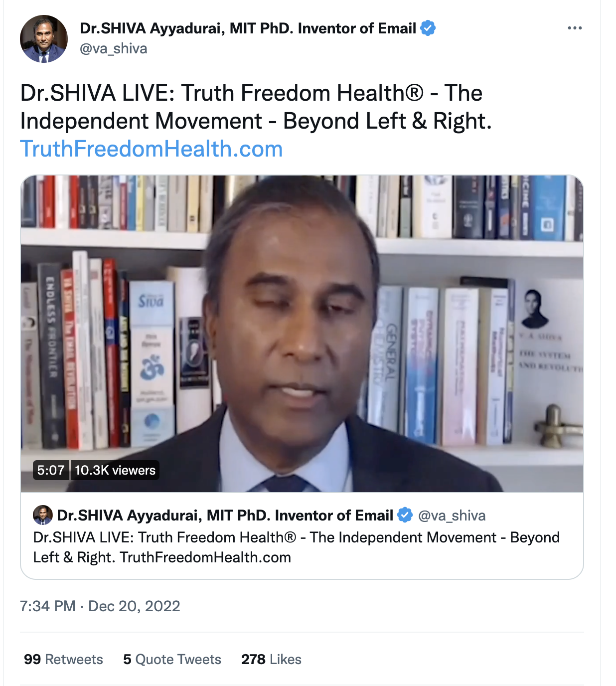This screenshot has width=616, height=686.
Task: Click the Dec 20, 2022 date
Action: point(134,606)
